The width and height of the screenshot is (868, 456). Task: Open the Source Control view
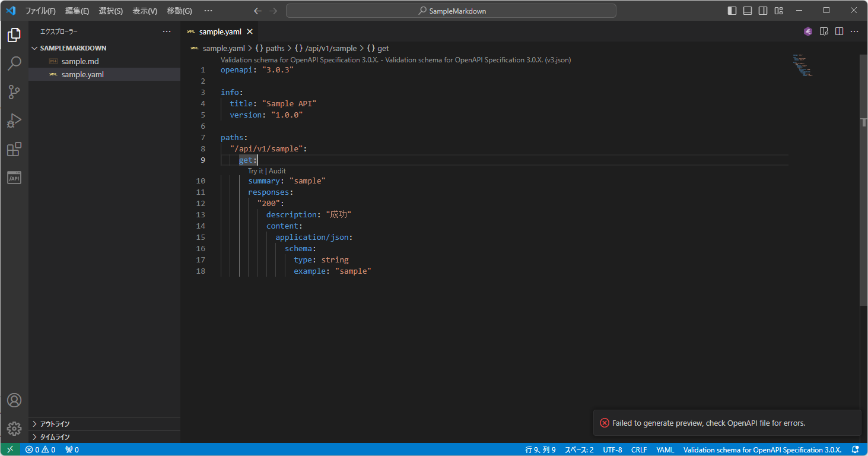[14, 92]
